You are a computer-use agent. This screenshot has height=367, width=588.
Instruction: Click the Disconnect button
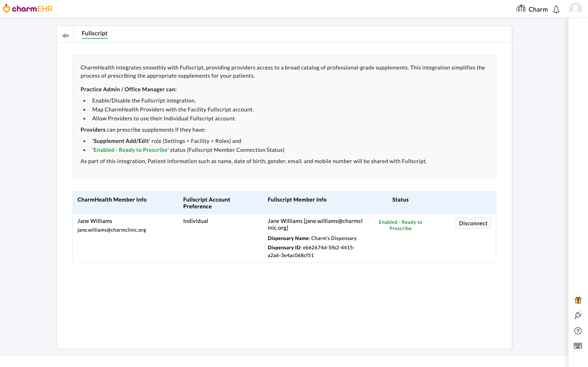[473, 223]
